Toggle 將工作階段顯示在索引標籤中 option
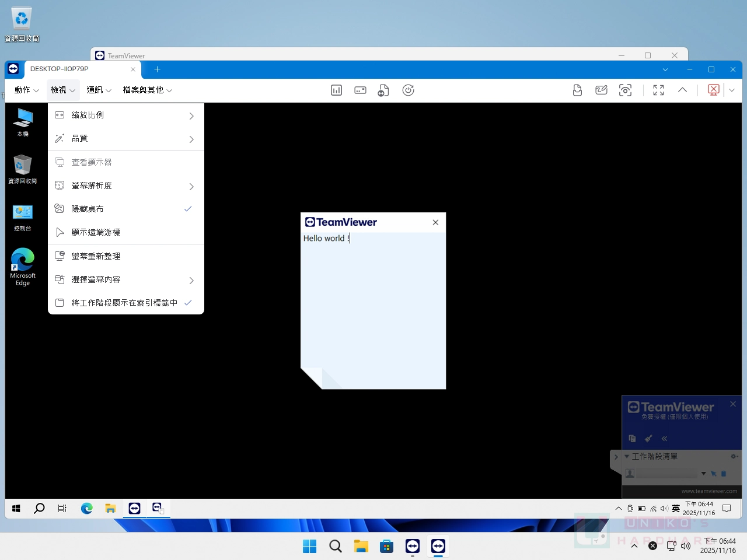The image size is (747, 560). (x=125, y=303)
